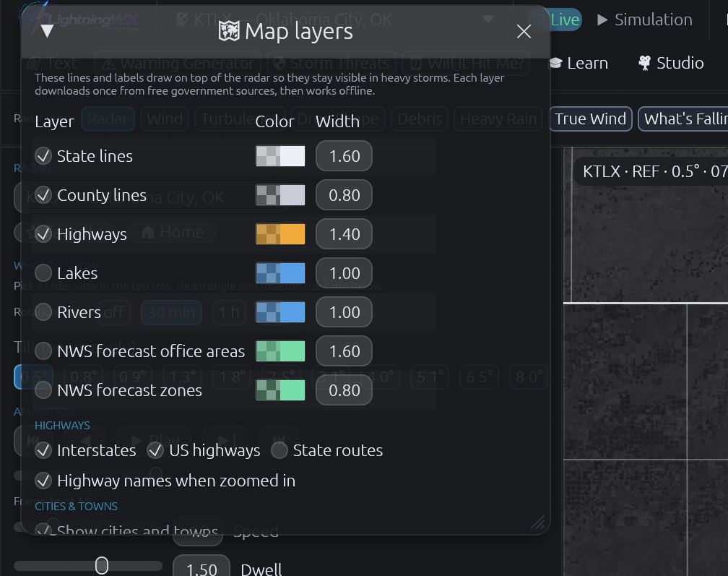Open NWS forecast zones color swatch
728x576 pixels.
tap(280, 390)
